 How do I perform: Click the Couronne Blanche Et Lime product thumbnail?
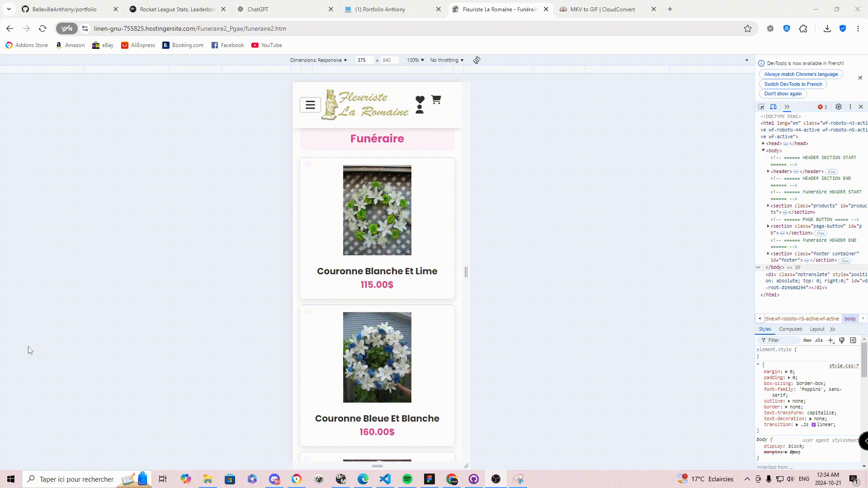point(377,209)
